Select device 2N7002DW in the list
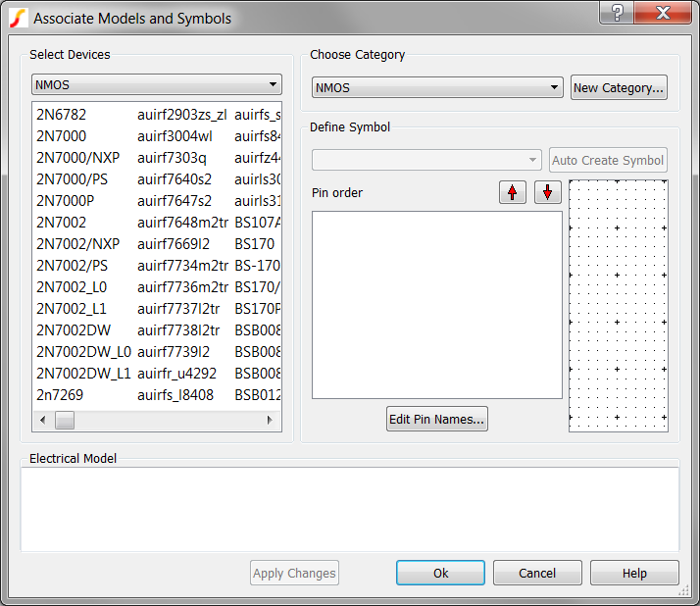The height and width of the screenshot is (606, 700). pos(74,329)
